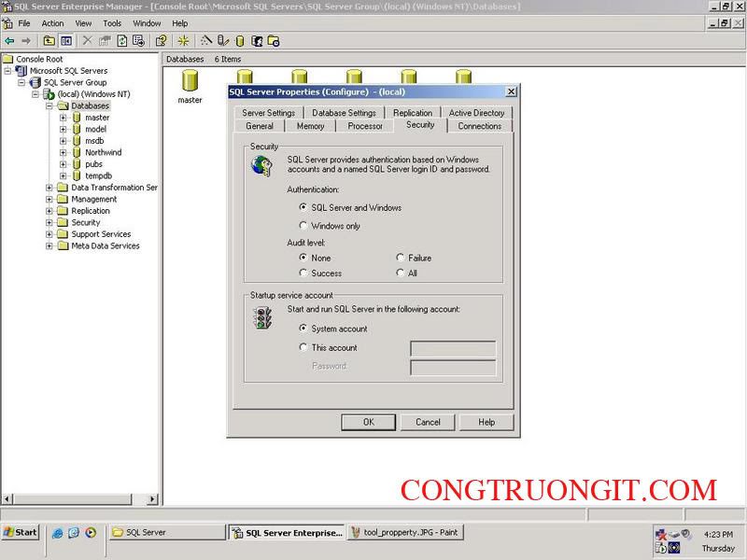Viewport: 747px width, 560px height.
Task: Set audit level to Success
Action: [303, 273]
